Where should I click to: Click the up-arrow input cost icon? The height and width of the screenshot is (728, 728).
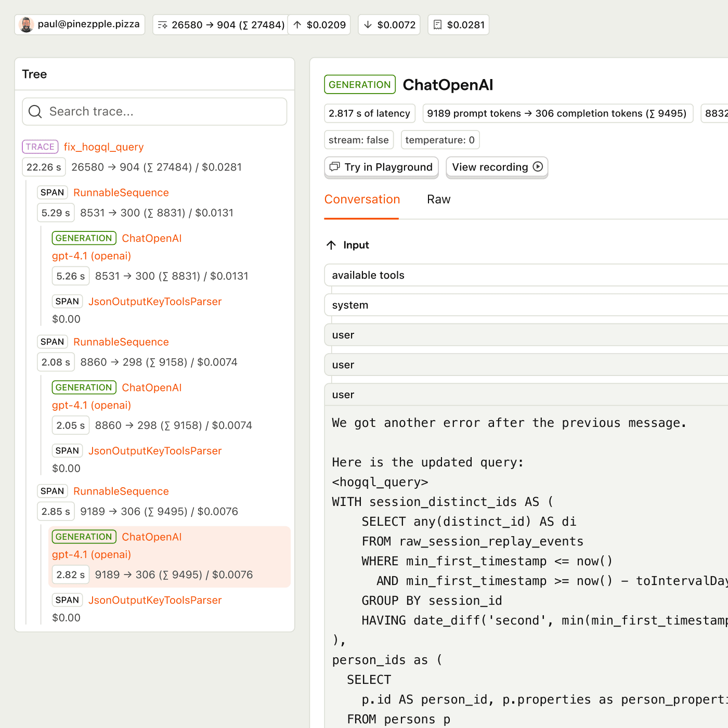[297, 24]
